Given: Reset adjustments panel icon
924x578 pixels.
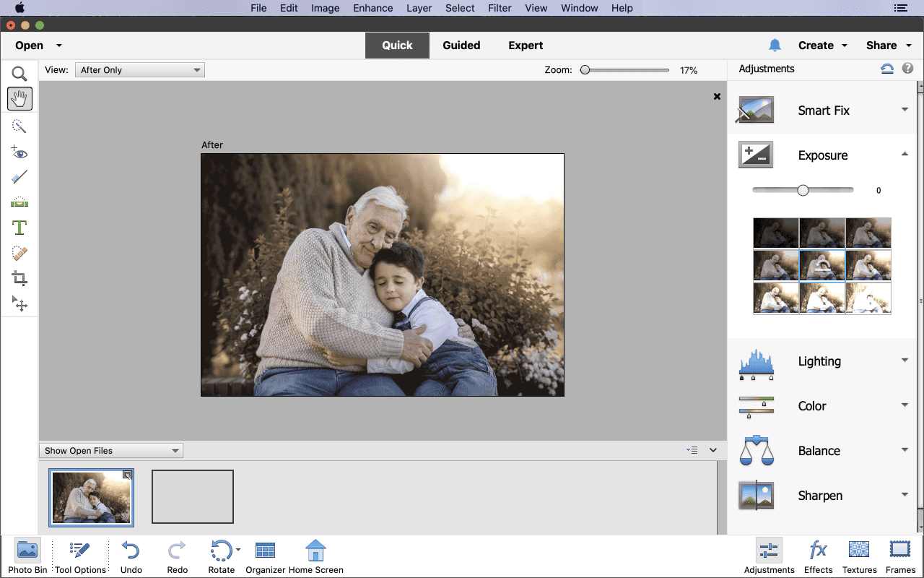Looking at the screenshot, I should (x=887, y=69).
